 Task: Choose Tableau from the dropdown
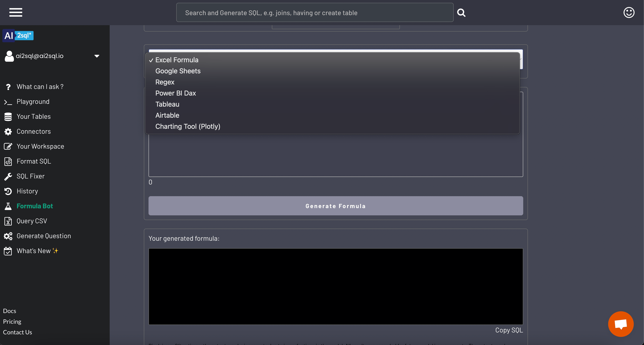coord(332,104)
